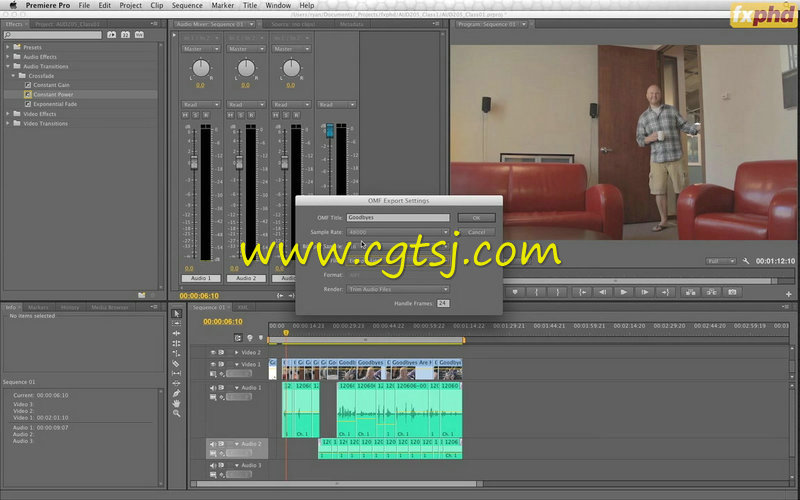Click the Lift button
This screenshot has height=500, width=800.
coord(690,292)
